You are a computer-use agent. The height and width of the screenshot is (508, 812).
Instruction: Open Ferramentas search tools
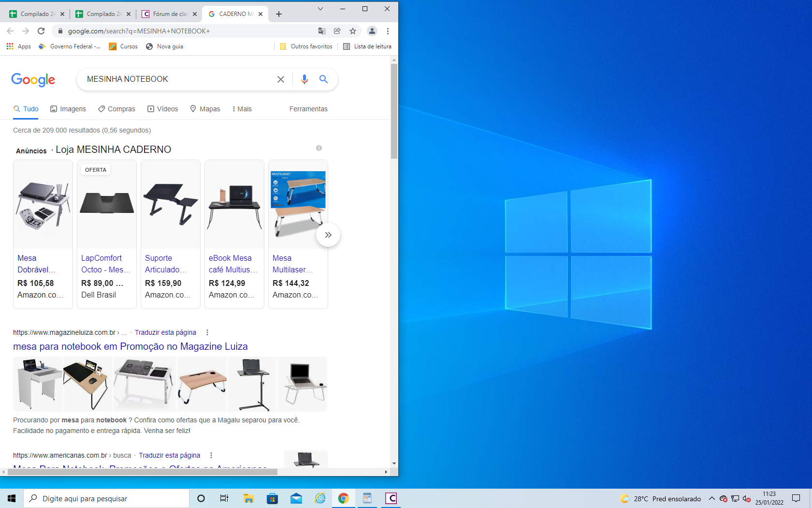[x=308, y=109]
